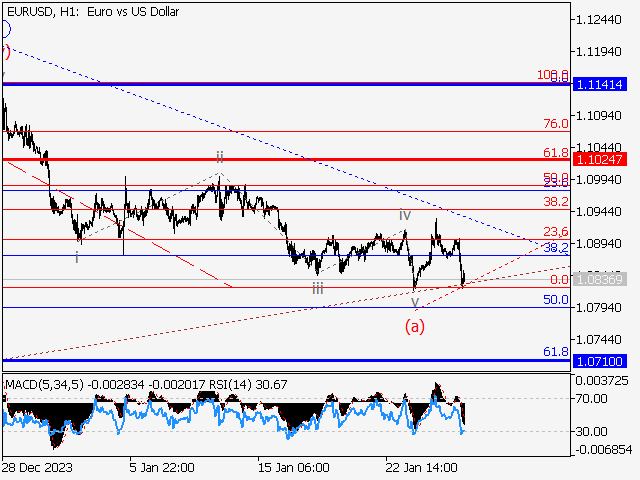Select the blue Fibonacci label 50.0
The width and height of the screenshot is (640, 480).
pyautogui.click(x=556, y=300)
